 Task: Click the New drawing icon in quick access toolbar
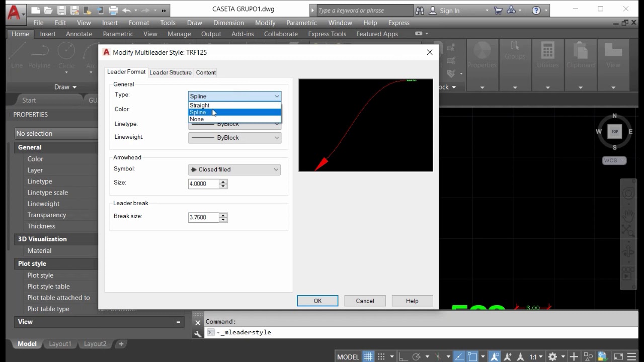click(x=35, y=10)
